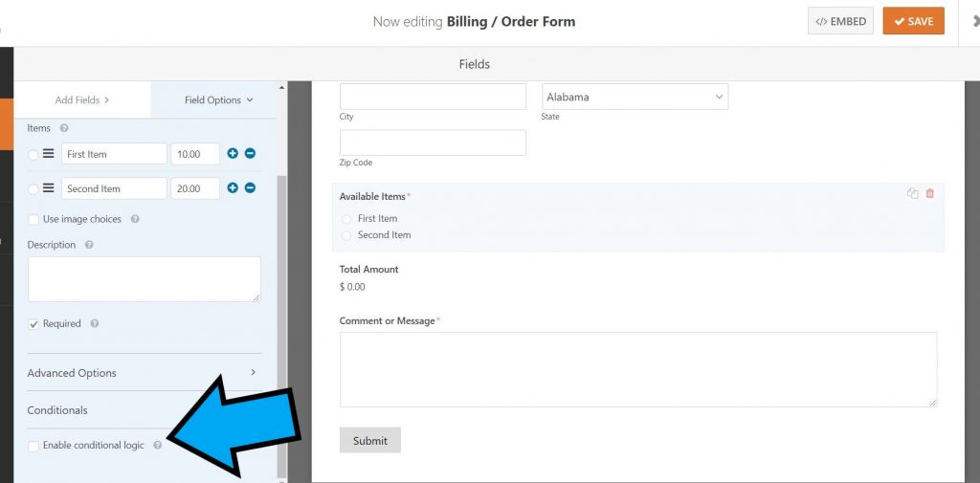Image resolution: width=980 pixels, height=483 pixels.
Task: Click the Conditionals section heading
Action: pos(57,410)
